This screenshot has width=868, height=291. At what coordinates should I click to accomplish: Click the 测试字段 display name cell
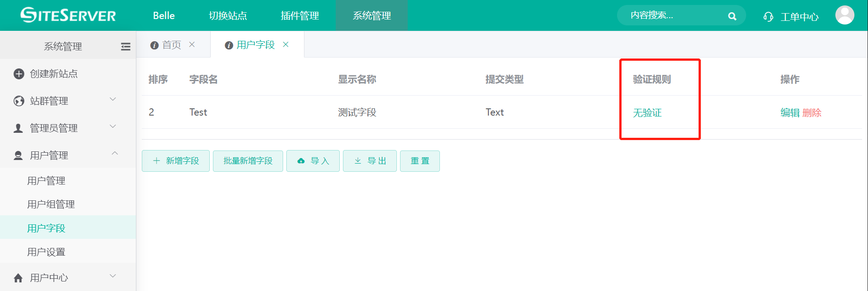[357, 112]
